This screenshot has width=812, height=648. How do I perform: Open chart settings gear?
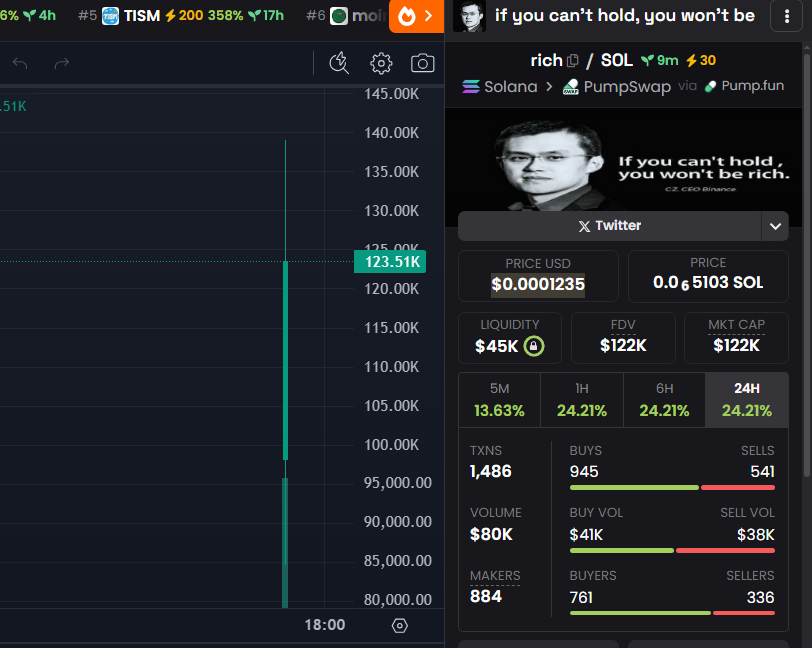coord(381,63)
